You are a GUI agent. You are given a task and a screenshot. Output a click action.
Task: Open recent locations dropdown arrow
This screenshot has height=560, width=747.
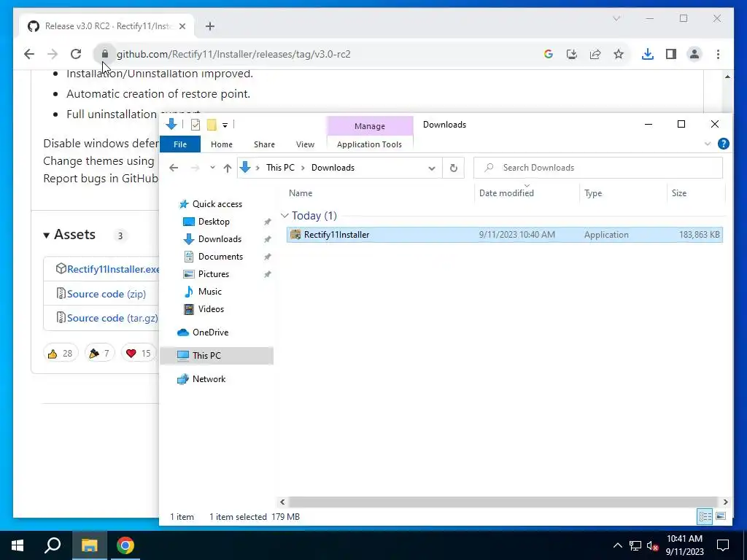[x=212, y=168]
